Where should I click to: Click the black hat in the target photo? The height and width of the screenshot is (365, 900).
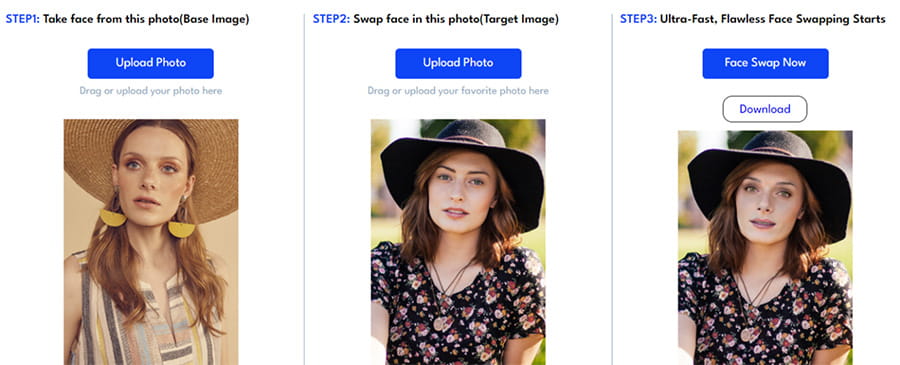point(463,166)
